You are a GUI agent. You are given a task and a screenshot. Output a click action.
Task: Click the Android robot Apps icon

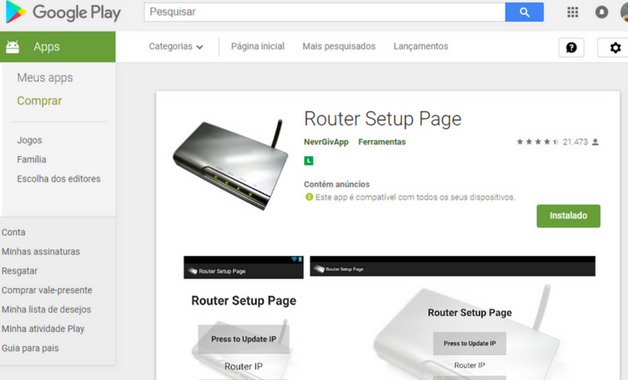(12, 47)
